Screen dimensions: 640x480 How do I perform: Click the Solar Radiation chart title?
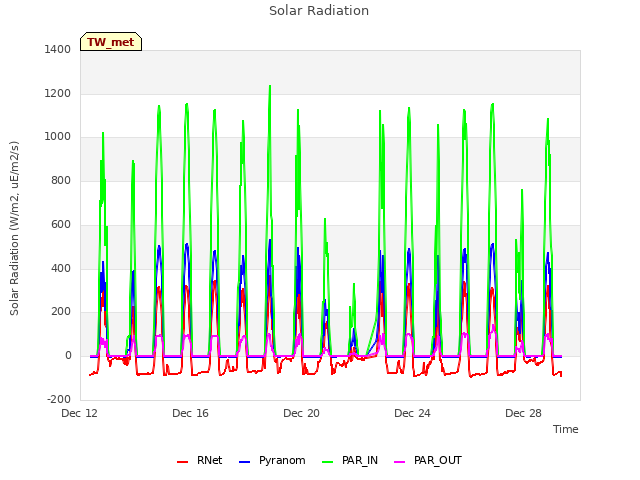(x=319, y=11)
